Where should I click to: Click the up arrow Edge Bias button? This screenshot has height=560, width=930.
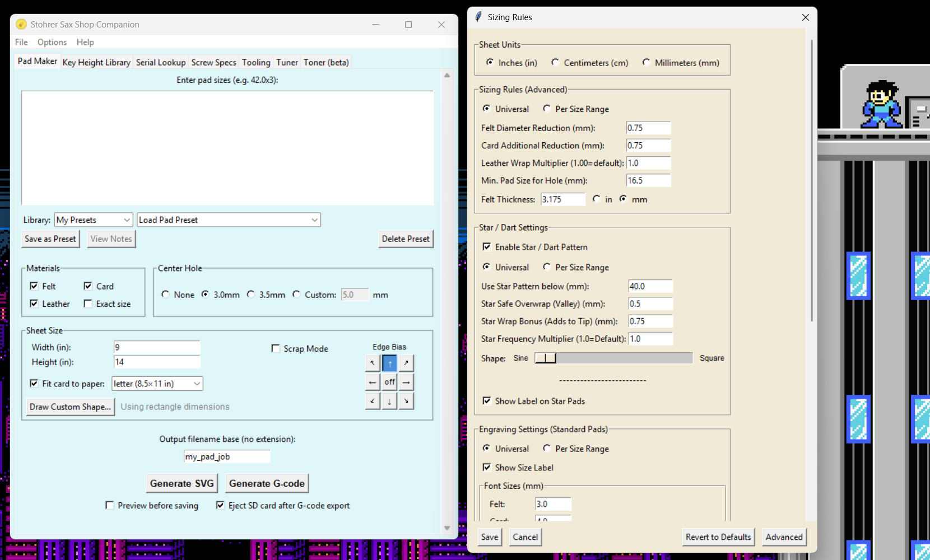(x=389, y=363)
